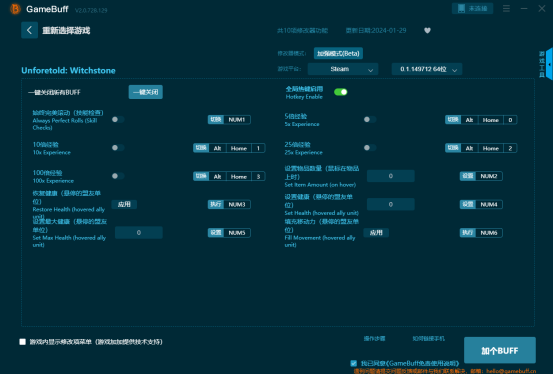Screen dimensions: 553x374
Task: Select the Beta mode tab button
Action: coord(338,53)
